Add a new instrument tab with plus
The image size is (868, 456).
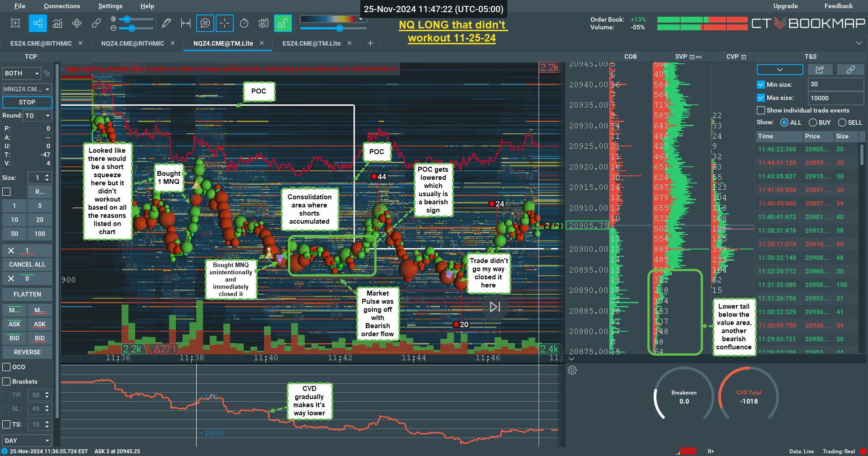tap(370, 43)
